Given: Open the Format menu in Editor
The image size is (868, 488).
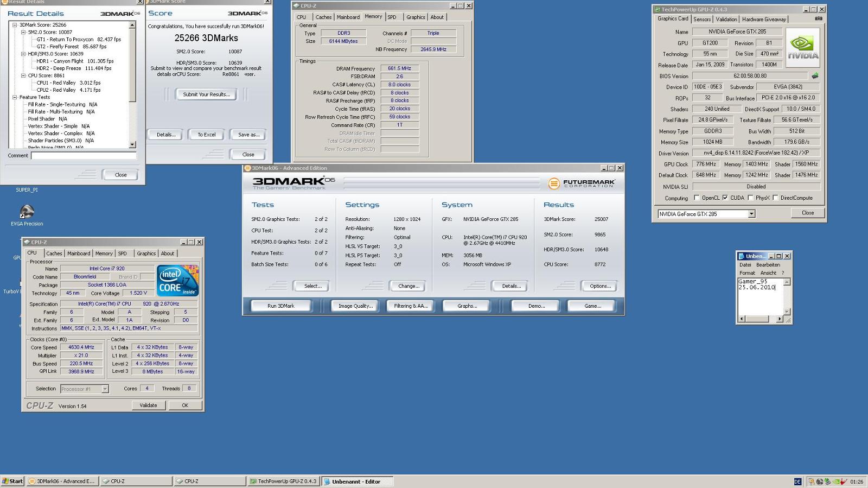Looking at the screenshot, I should click(747, 273).
